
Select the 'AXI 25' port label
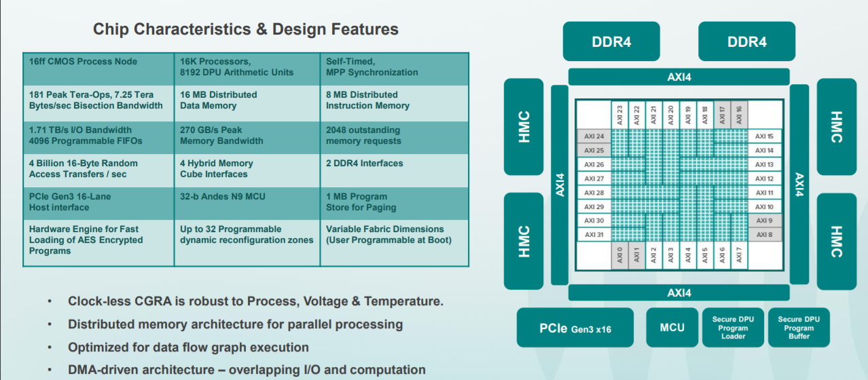[594, 151]
